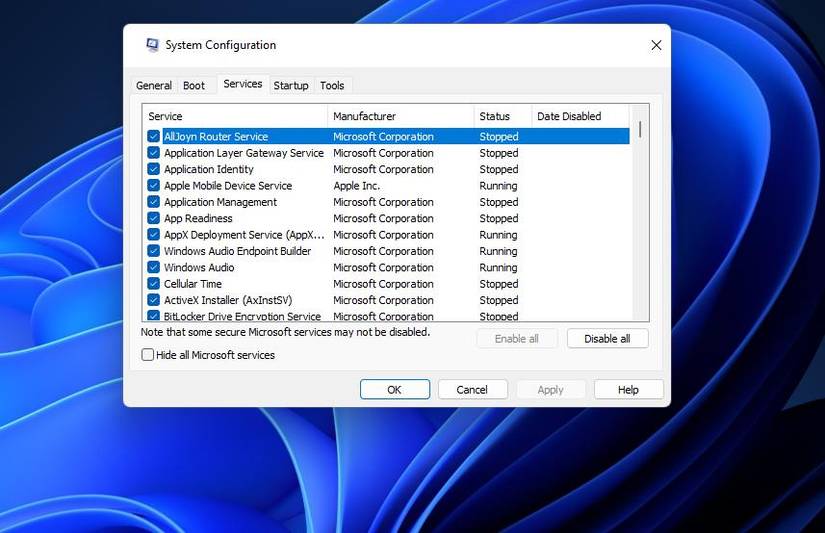Click the Apply button
The width and height of the screenshot is (825, 533).
tap(550, 390)
